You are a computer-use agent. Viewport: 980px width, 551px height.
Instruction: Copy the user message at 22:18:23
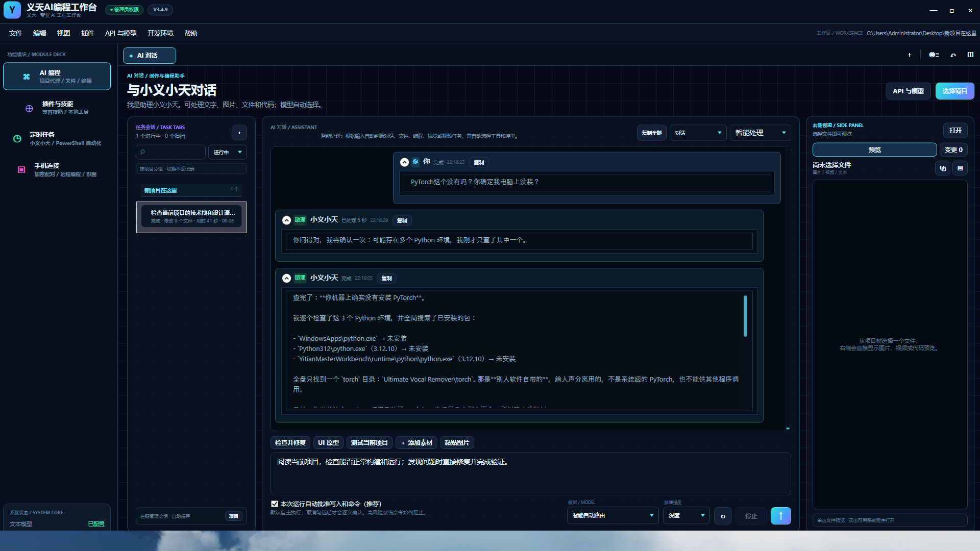[x=479, y=162]
